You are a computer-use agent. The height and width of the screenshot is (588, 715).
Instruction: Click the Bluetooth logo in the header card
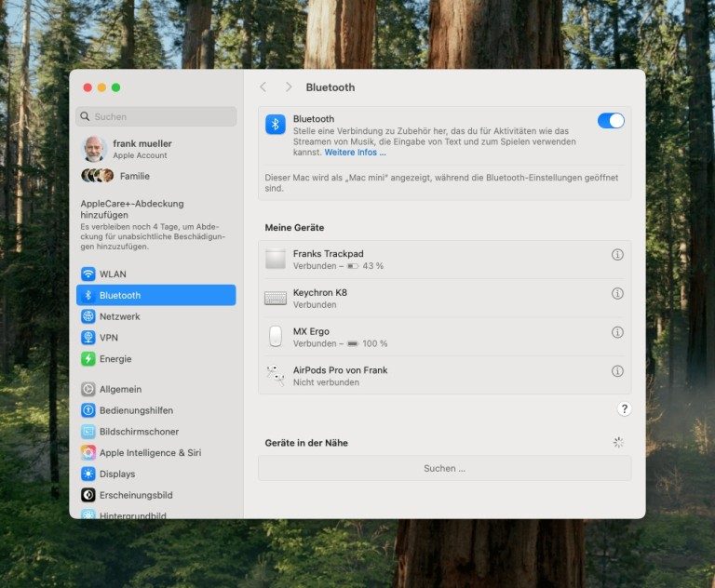pos(276,125)
